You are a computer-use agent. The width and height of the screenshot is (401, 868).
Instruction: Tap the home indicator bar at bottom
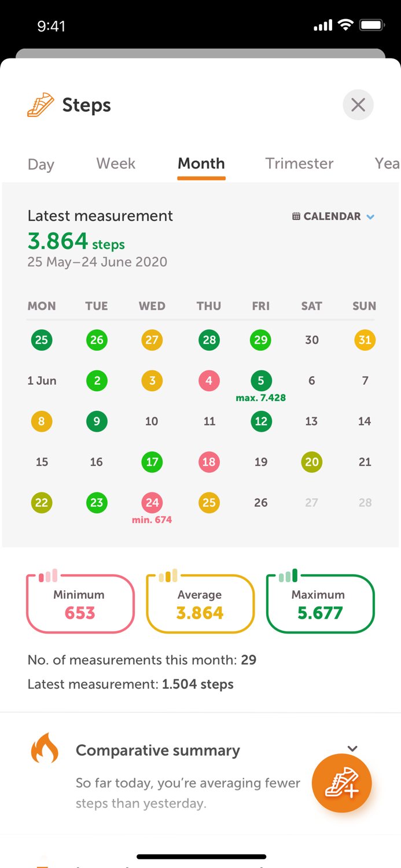[x=200, y=857]
